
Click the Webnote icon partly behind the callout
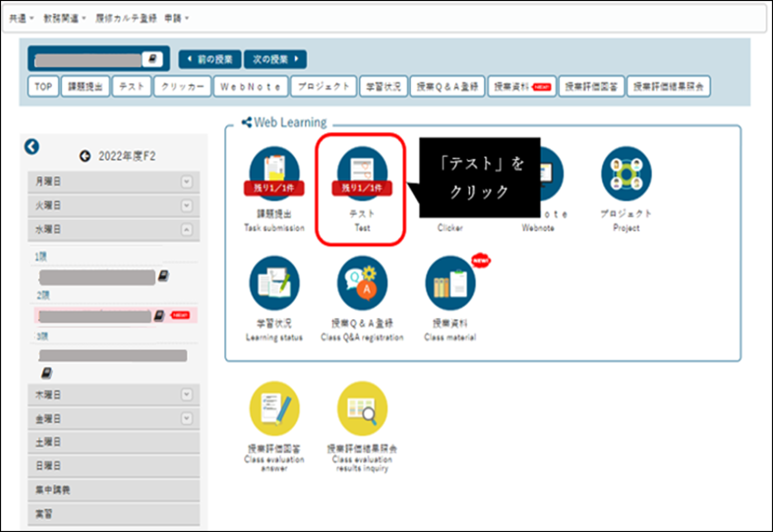[552, 173]
